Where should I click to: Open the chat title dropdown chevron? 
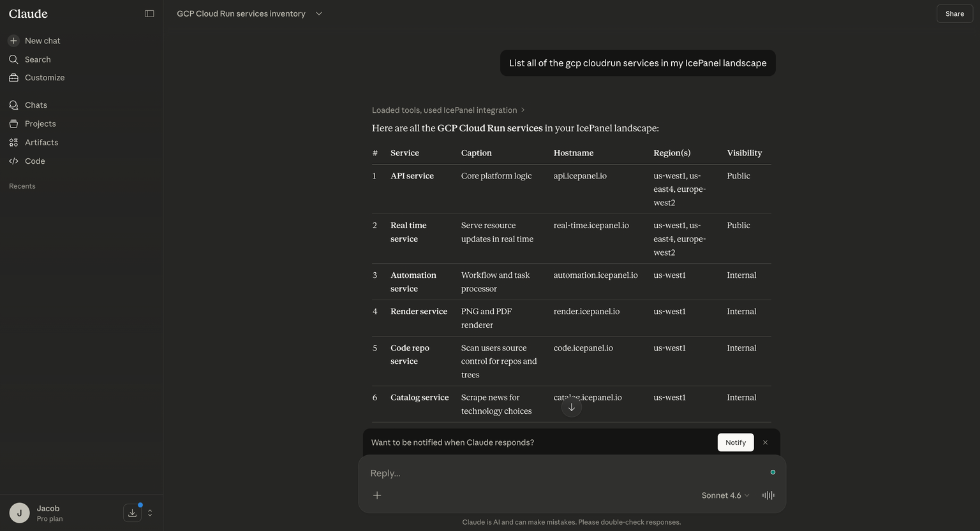tap(319, 13)
